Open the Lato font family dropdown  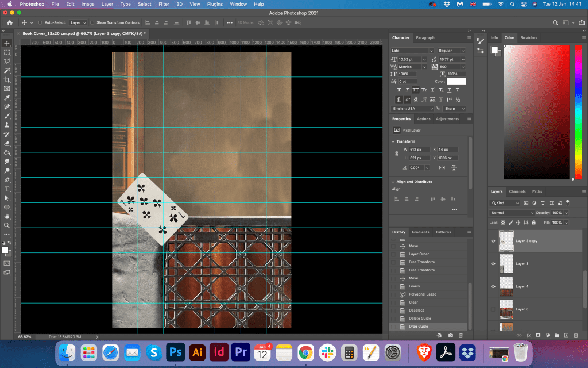pos(412,51)
